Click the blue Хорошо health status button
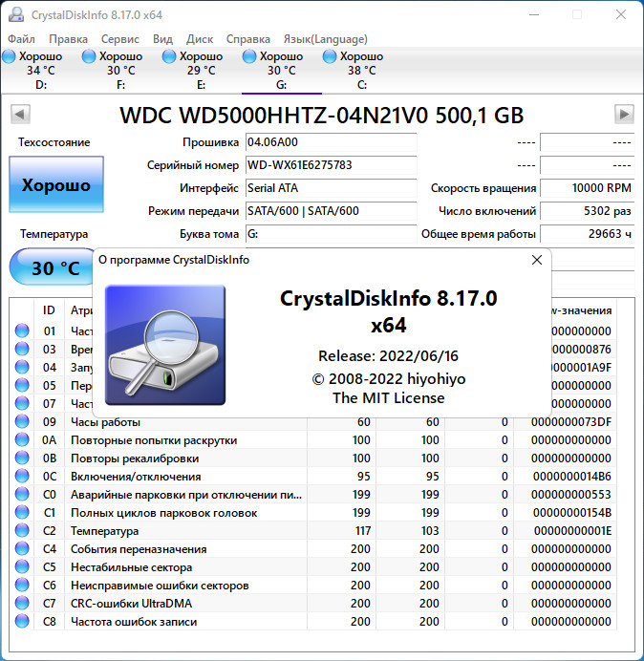The width and height of the screenshot is (644, 661). pos(55,184)
